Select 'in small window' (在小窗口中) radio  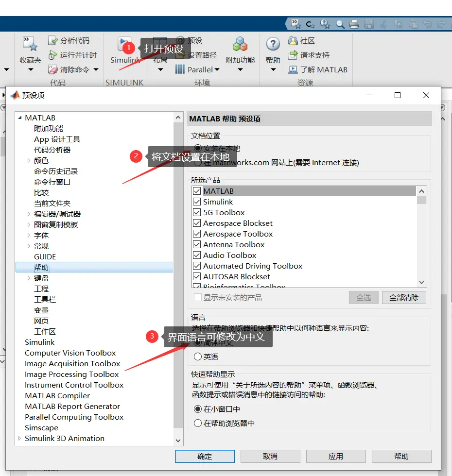(198, 409)
